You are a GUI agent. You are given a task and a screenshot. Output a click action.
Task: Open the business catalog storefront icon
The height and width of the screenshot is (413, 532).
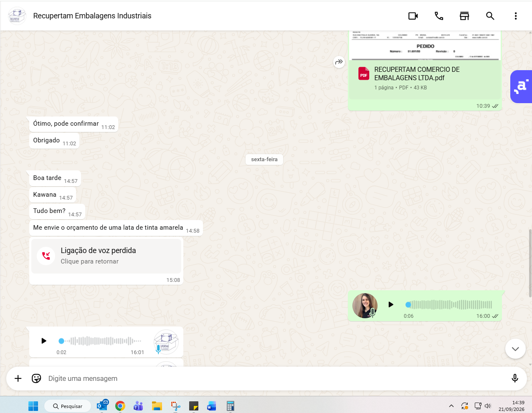464,16
